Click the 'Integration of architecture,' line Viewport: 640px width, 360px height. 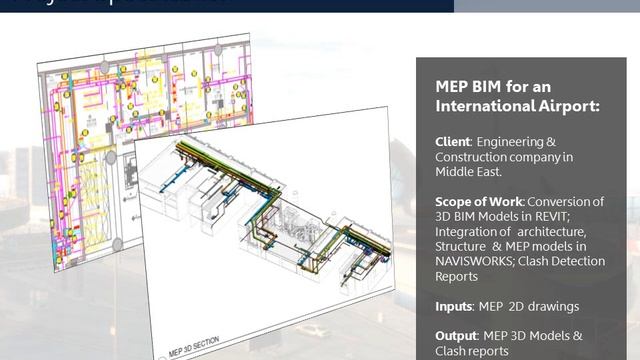click(511, 232)
